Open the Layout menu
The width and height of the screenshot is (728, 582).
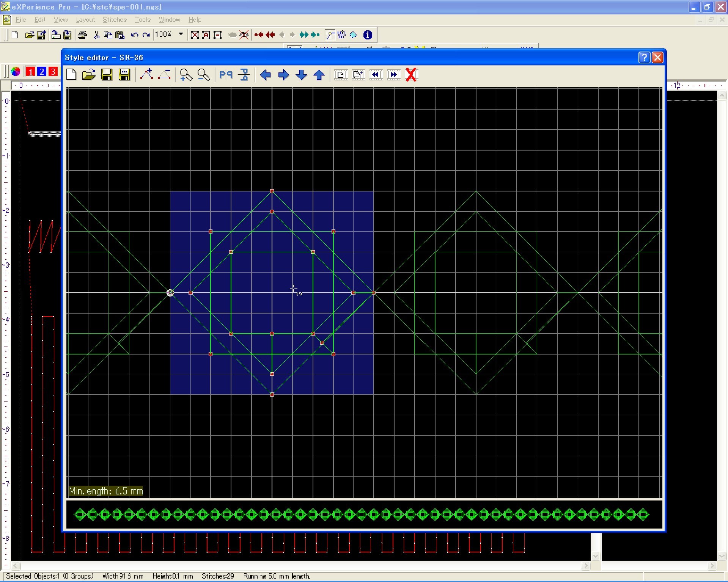point(85,20)
